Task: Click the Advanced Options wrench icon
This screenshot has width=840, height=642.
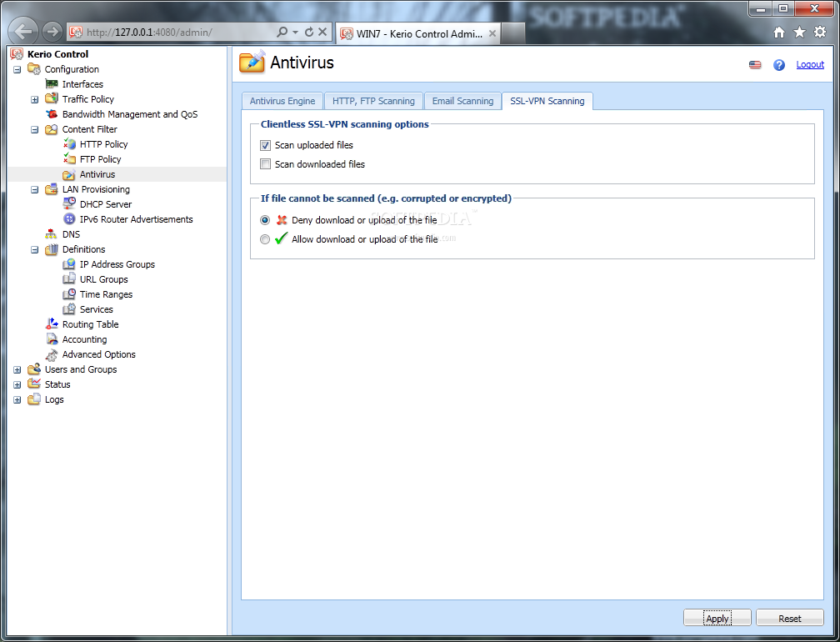Action: point(52,354)
